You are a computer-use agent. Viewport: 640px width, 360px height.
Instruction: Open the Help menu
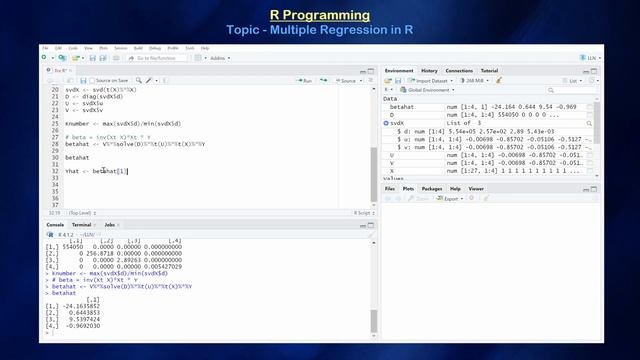click(x=205, y=48)
